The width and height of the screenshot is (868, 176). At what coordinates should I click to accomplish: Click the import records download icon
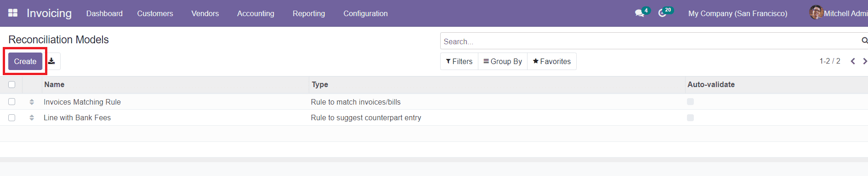[51, 61]
